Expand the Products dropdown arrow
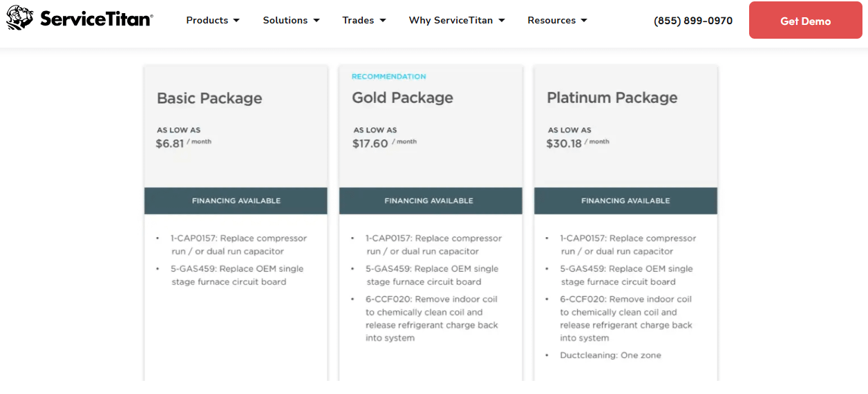 point(236,21)
